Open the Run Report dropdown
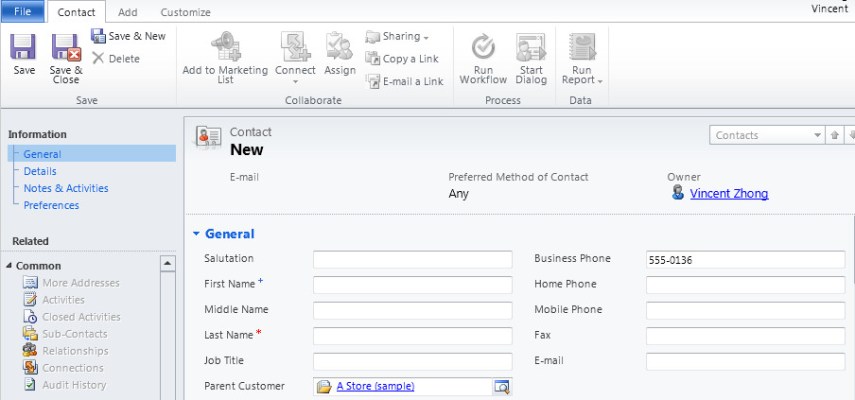This screenshot has width=855, height=400. [582, 58]
